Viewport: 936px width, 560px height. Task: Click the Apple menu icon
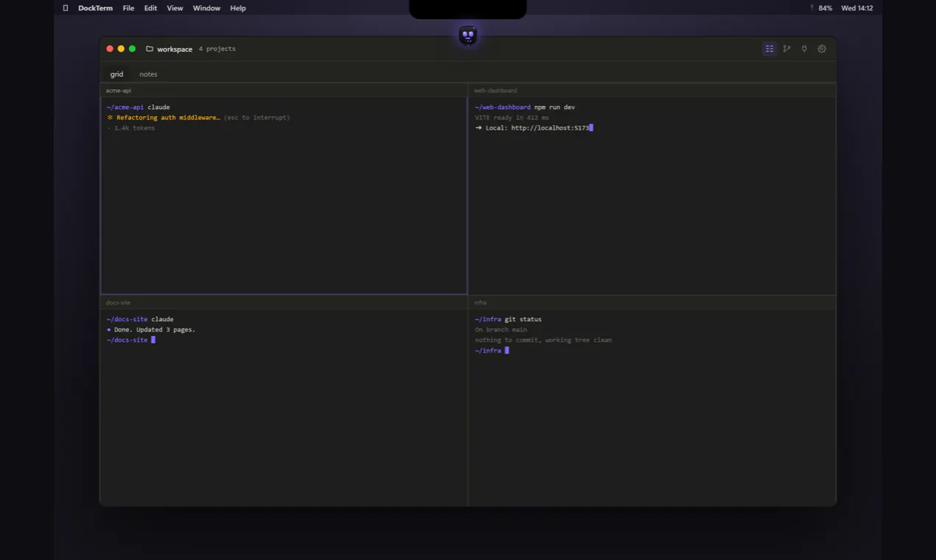(66, 8)
